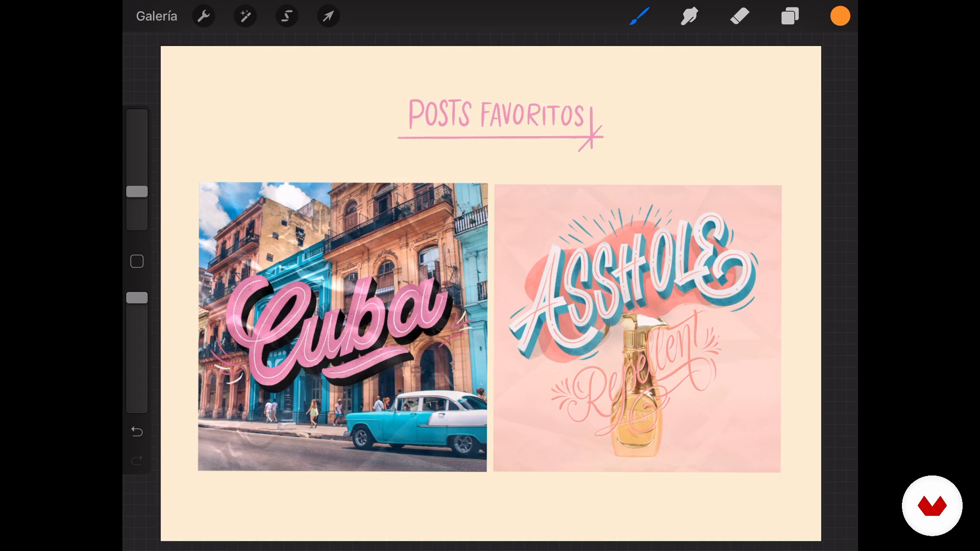Select the Brush tool
The image size is (980, 551).
click(x=640, y=16)
